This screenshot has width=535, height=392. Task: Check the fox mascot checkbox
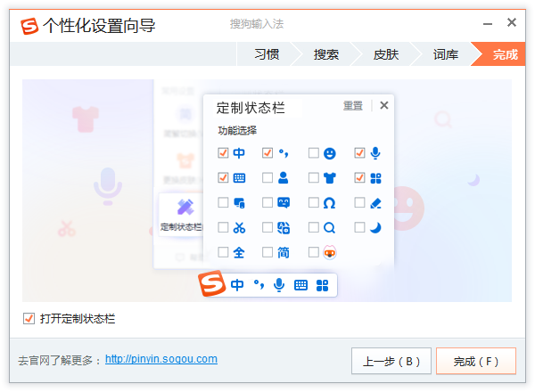[x=314, y=252]
